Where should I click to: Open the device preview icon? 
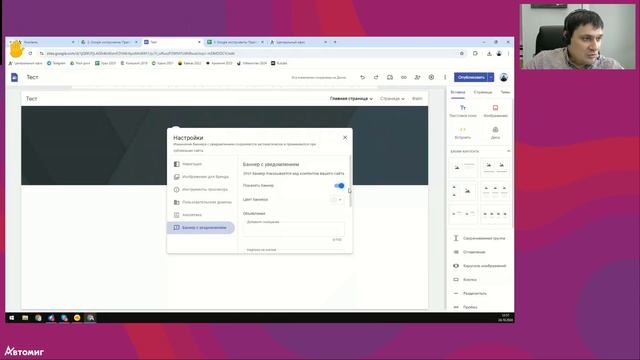[390, 77]
